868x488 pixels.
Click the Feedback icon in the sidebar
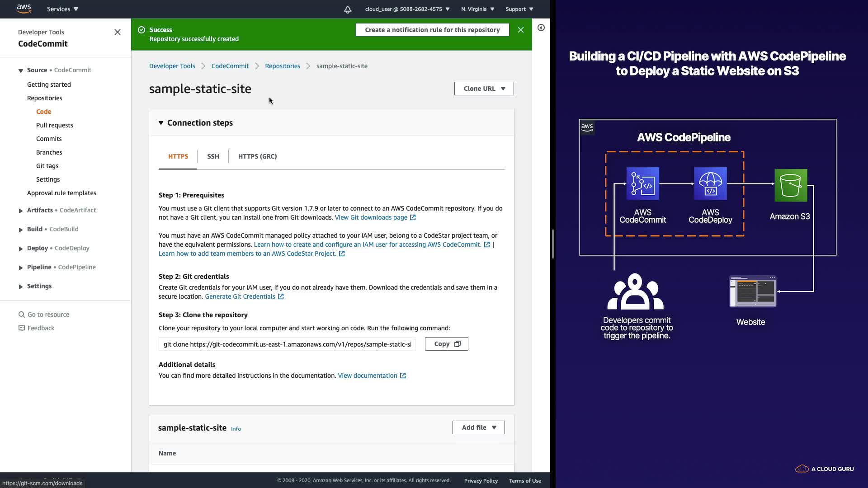click(x=21, y=328)
